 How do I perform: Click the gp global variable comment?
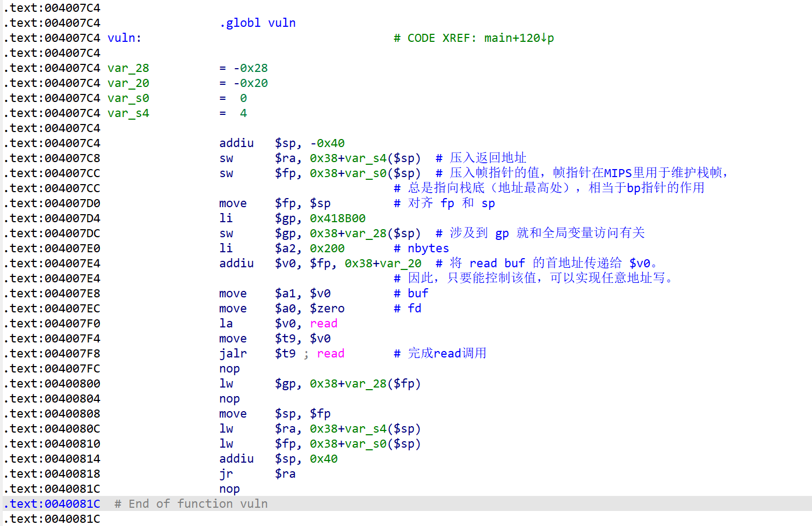pos(540,233)
